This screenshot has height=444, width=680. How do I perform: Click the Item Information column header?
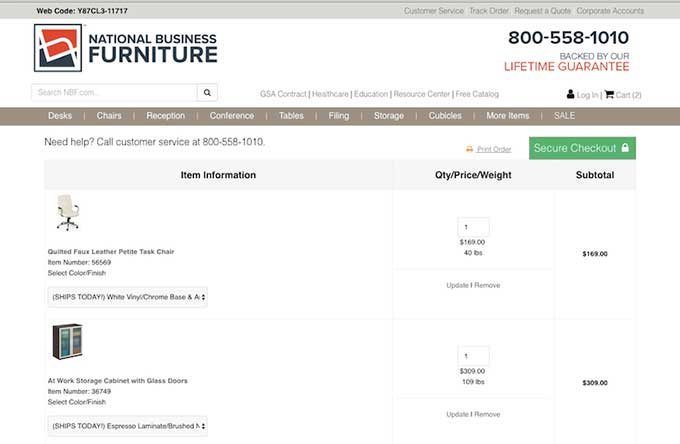coord(218,175)
